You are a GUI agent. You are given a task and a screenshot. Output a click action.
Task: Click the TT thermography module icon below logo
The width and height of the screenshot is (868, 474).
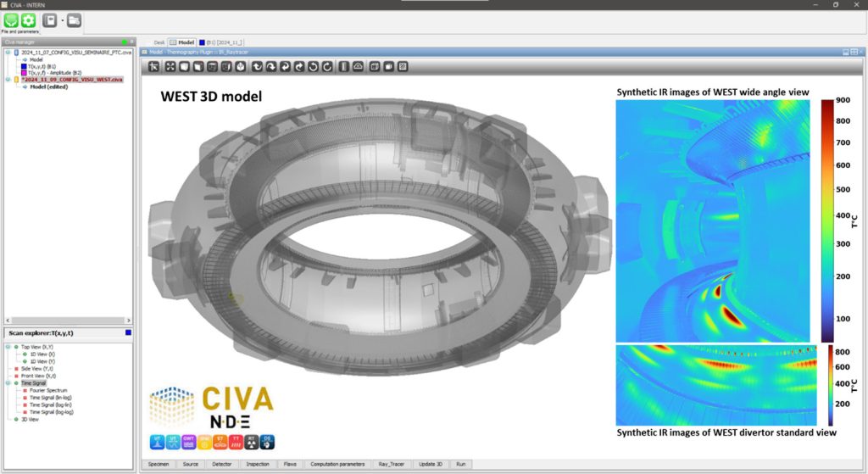pos(236,442)
